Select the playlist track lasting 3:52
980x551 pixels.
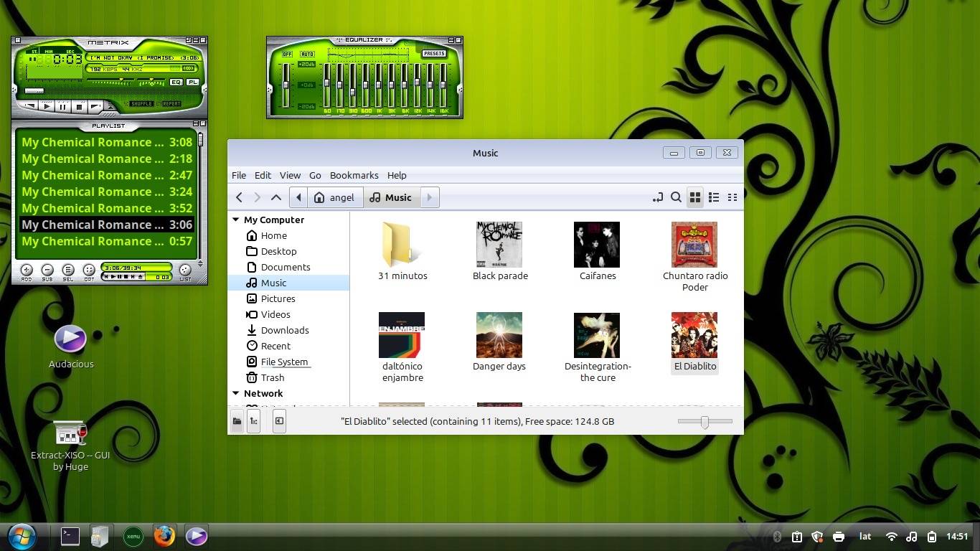coord(107,208)
